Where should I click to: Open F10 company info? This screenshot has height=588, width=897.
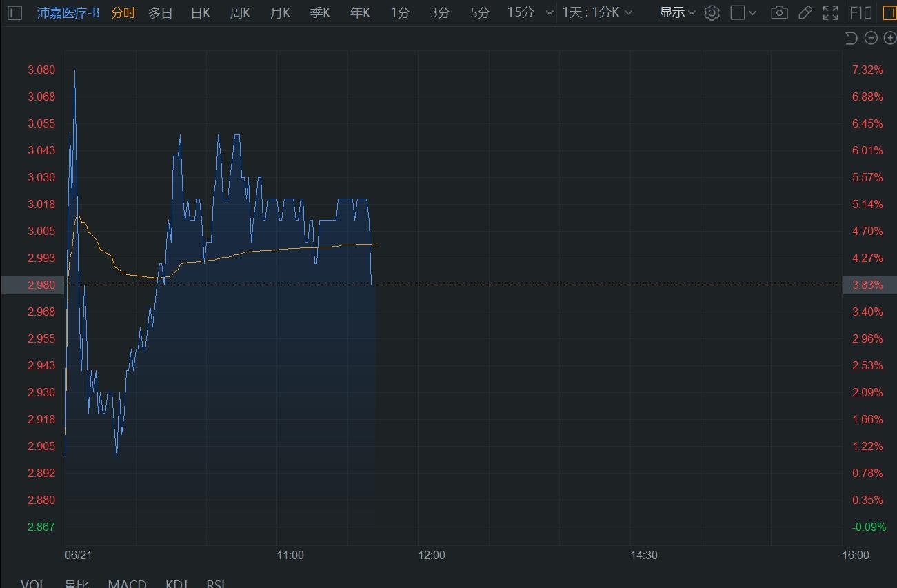point(860,12)
